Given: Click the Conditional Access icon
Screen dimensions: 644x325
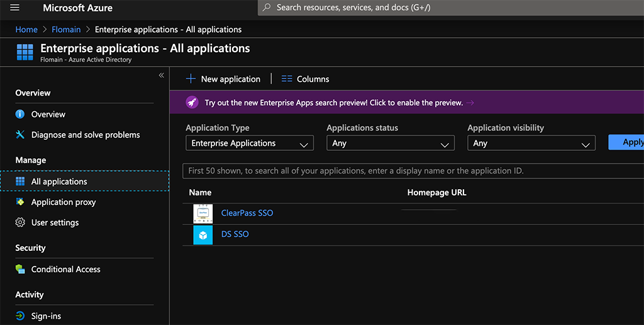Looking at the screenshot, I should point(19,269).
